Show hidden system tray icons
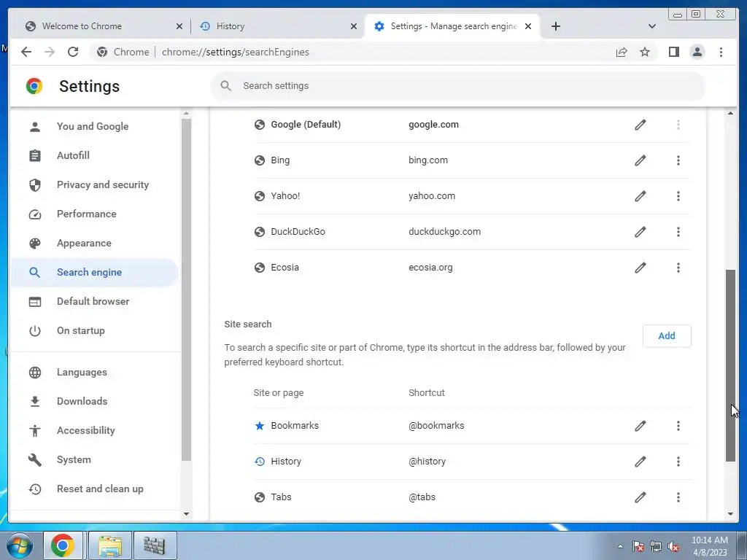This screenshot has width=747, height=560. tap(620, 547)
